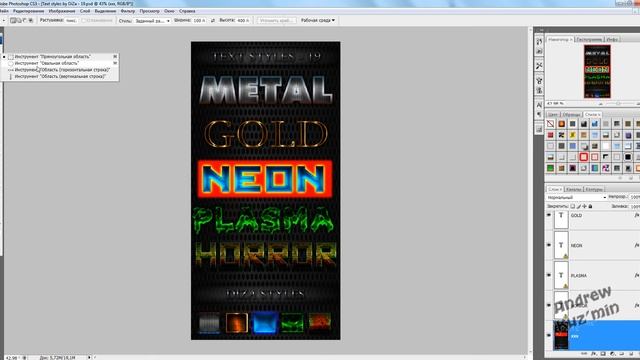This screenshot has width=640, height=360.
Task: Click the Navigator preview thumbnail
Action: tap(597, 71)
